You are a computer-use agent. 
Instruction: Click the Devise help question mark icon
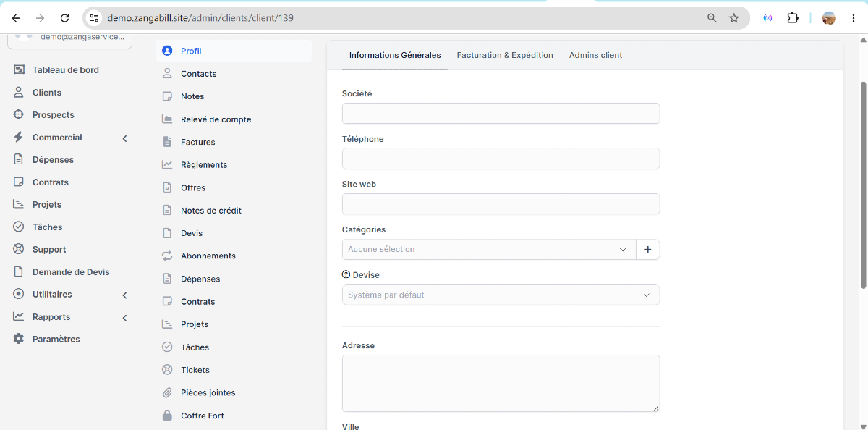tap(346, 275)
